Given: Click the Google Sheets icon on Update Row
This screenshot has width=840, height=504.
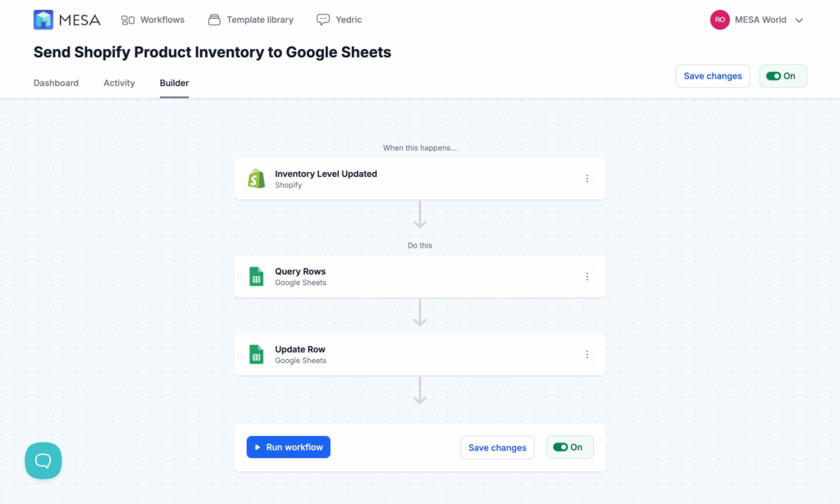Looking at the screenshot, I should (x=256, y=354).
